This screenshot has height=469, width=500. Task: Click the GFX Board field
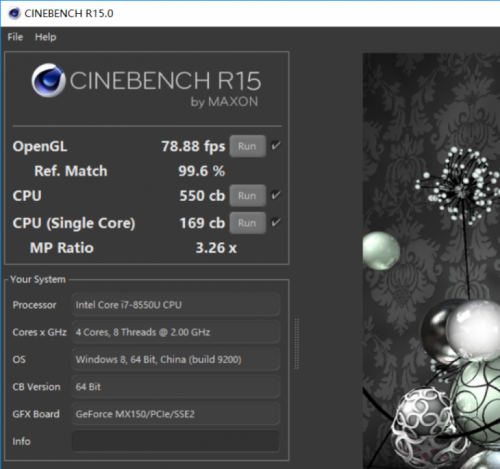coord(176,414)
